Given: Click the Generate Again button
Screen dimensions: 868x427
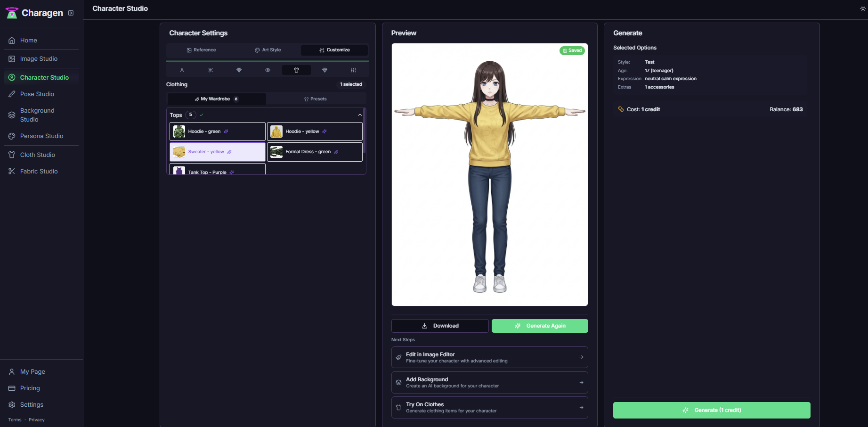Looking at the screenshot, I should [540, 326].
